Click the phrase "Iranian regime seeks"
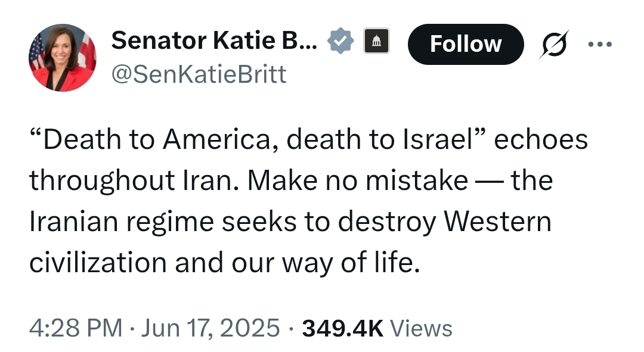 (x=163, y=222)
